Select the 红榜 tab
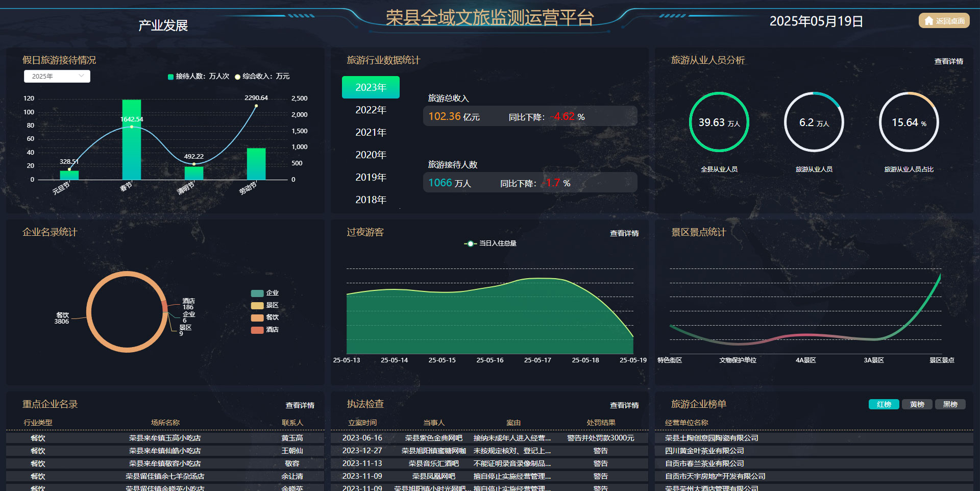 (x=884, y=404)
